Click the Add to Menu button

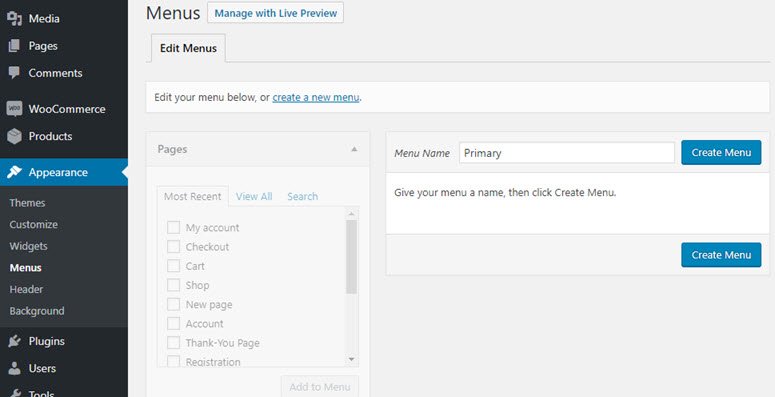point(320,387)
